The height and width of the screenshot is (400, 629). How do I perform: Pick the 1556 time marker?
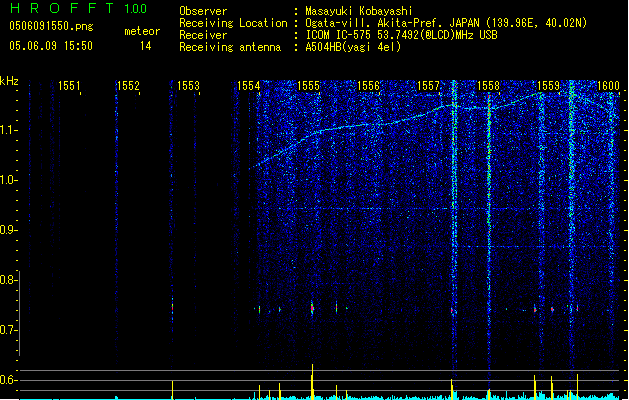369,86
